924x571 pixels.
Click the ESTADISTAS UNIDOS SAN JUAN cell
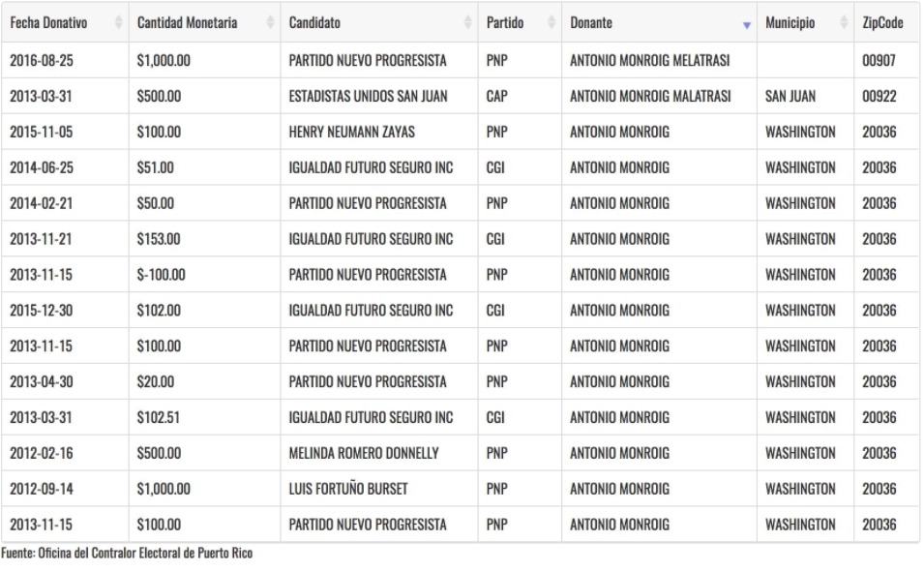tap(379, 96)
